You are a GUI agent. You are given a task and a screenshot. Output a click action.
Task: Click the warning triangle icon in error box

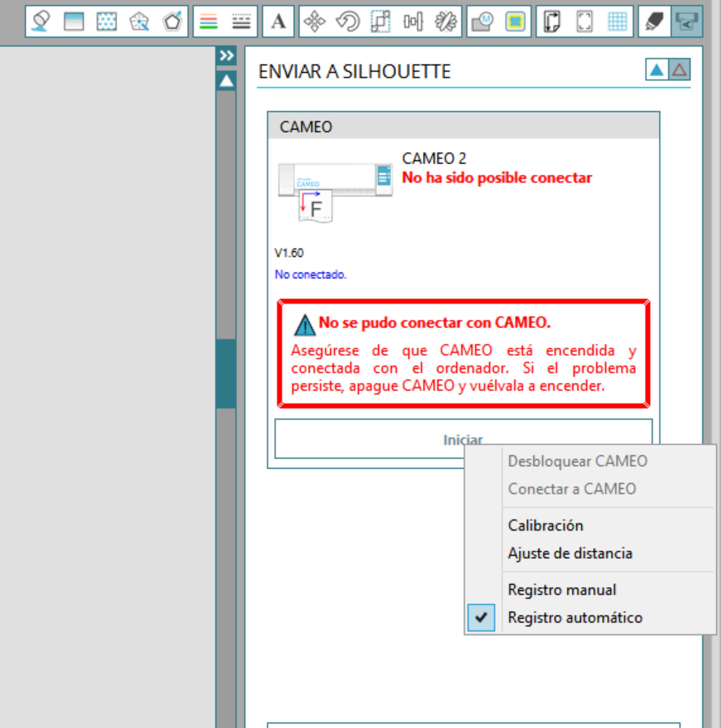pyautogui.click(x=305, y=325)
